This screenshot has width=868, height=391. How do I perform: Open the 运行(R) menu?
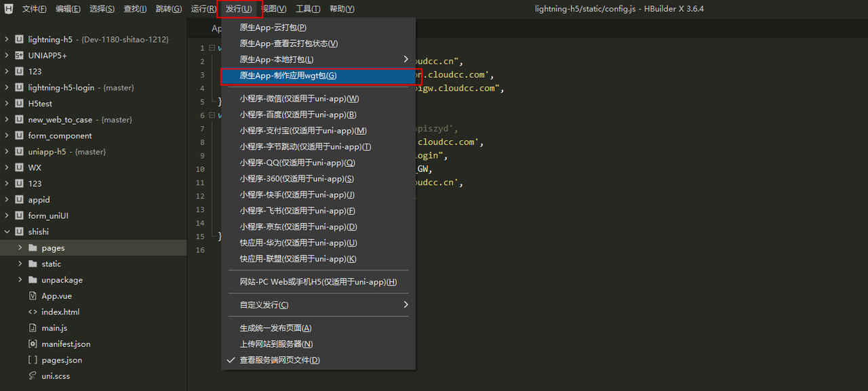click(203, 9)
